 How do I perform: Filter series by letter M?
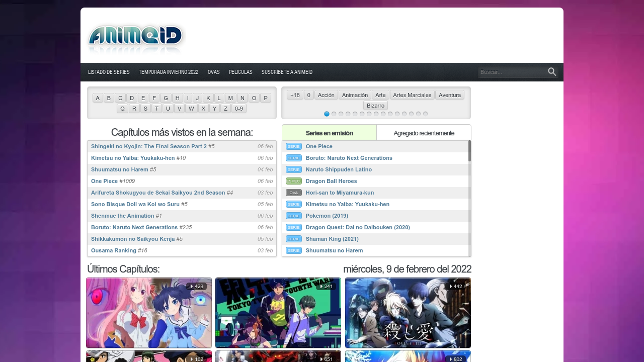tap(230, 98)
